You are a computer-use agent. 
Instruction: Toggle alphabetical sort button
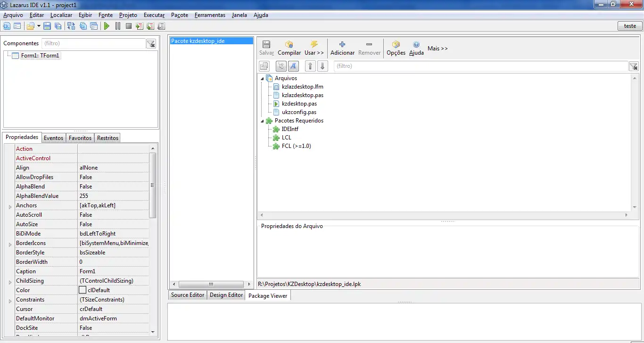[x=293, y=66]
